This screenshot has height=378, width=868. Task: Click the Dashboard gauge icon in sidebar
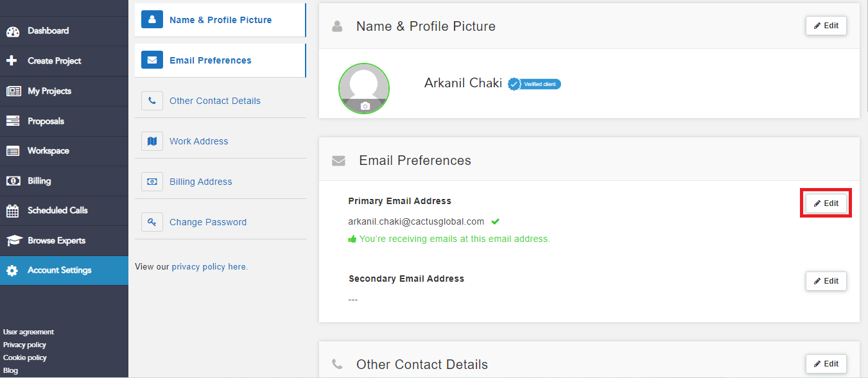point(13,31)
